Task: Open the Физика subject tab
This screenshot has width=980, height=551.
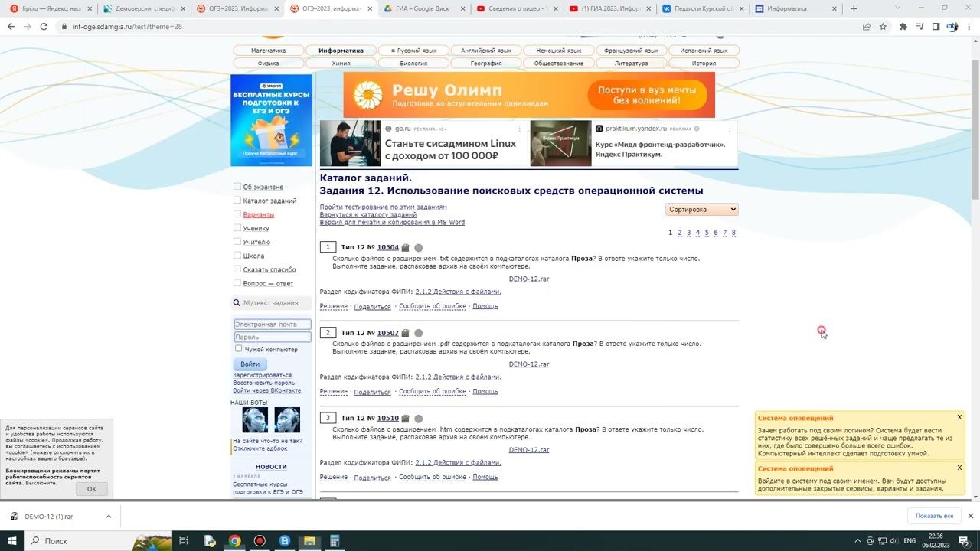Action: coord(269,64)
